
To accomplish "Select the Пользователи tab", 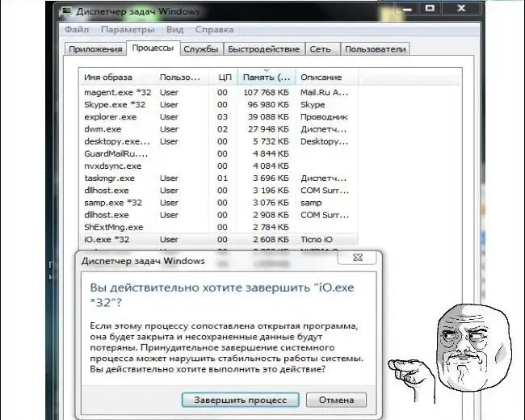I will point(375,49).
